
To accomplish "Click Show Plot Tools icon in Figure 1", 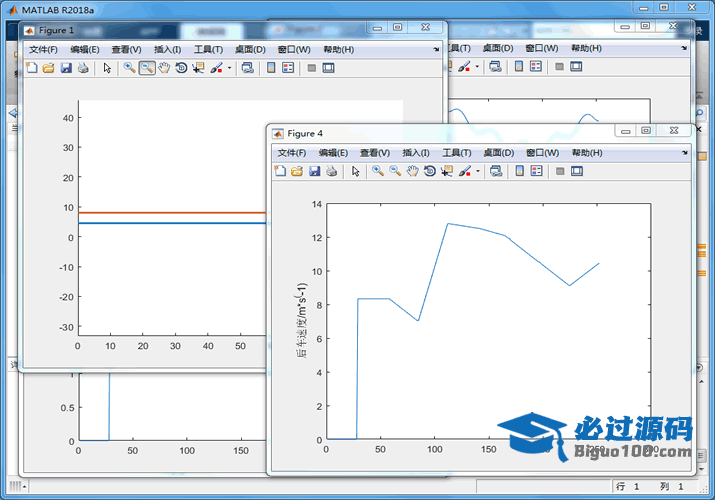I will [x=328, y=68].
